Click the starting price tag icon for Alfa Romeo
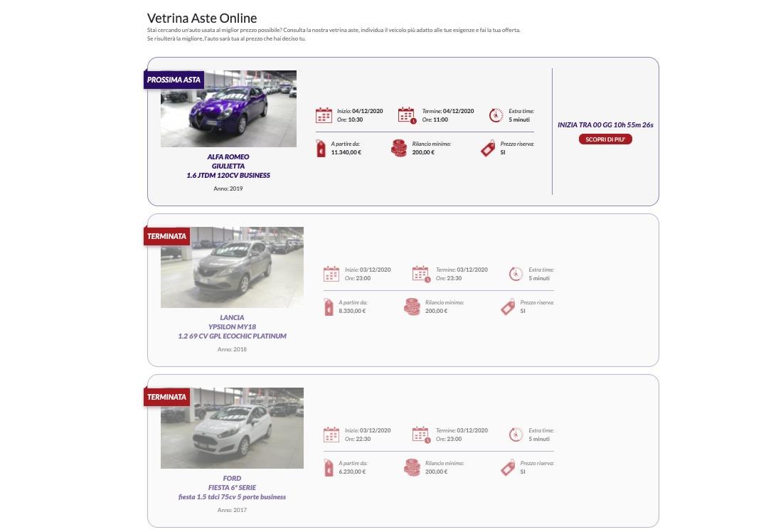 (x=321, y=148)
